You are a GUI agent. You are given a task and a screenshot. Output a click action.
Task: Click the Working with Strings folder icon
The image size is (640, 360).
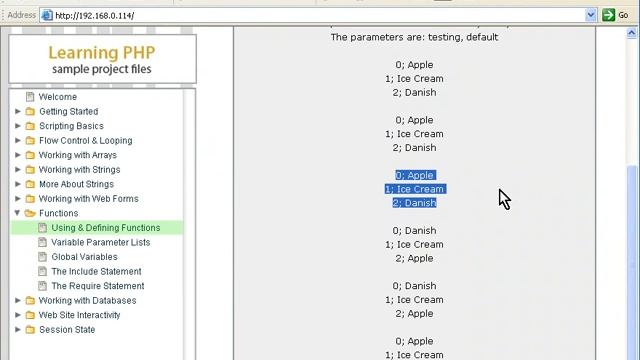(x=30, y=170)
